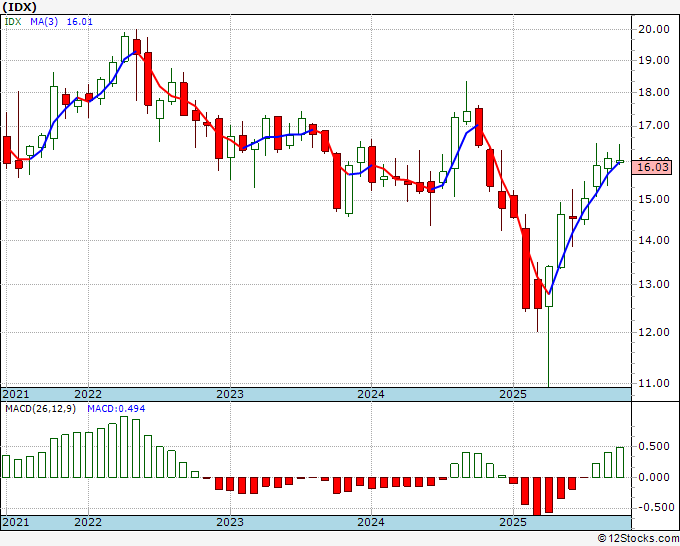Click the 15.00 price axis label
The height and width of the screenshot is (546, 680).
[x=654, y=199]
